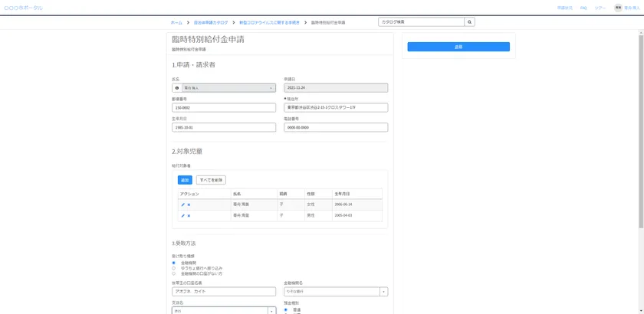
Task: Open the ツアー menu item in header
Action: click(x=600, y=8)
